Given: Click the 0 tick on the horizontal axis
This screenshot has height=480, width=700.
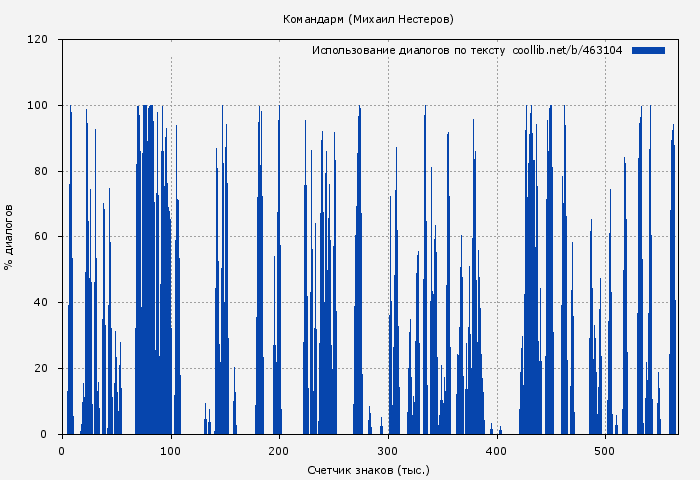Looking at the screenshot, I should [62, 451].
